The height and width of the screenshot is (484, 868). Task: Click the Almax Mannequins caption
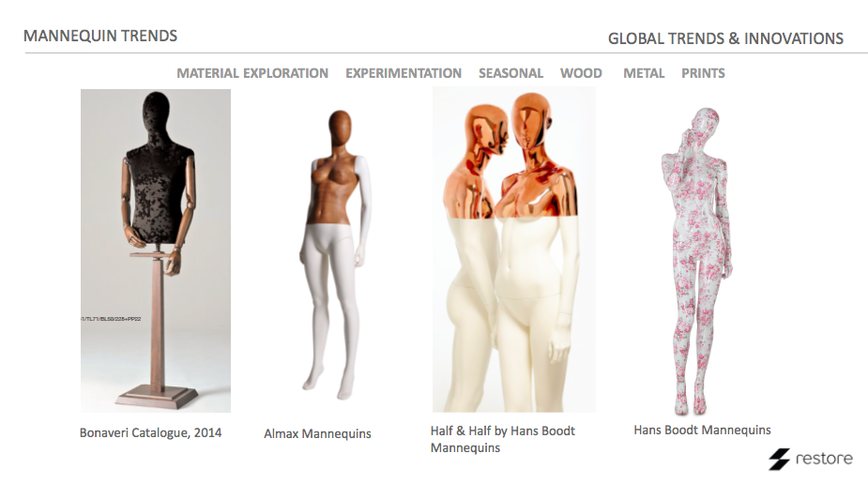coord(317,433)
